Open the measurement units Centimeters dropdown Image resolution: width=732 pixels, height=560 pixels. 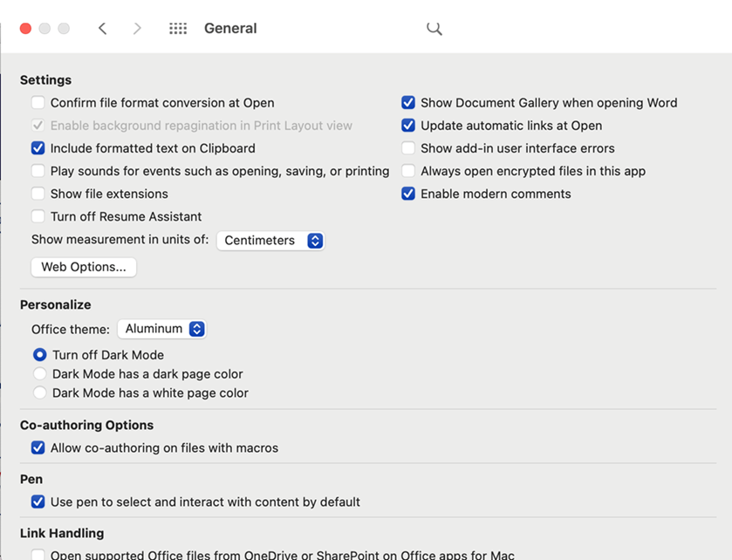point(270,241)
